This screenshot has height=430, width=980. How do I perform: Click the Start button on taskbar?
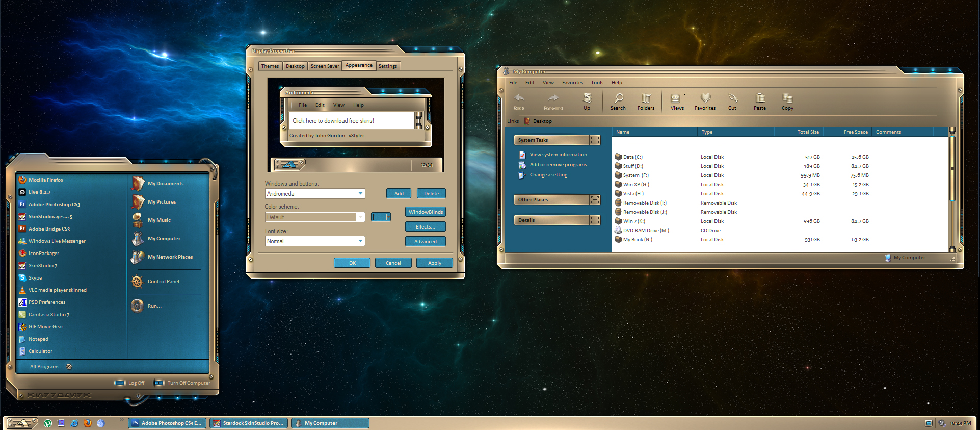[21, 423]
